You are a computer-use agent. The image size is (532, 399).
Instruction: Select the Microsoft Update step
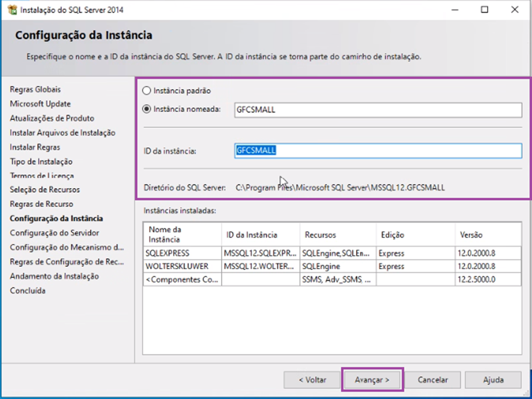(40, 104)
